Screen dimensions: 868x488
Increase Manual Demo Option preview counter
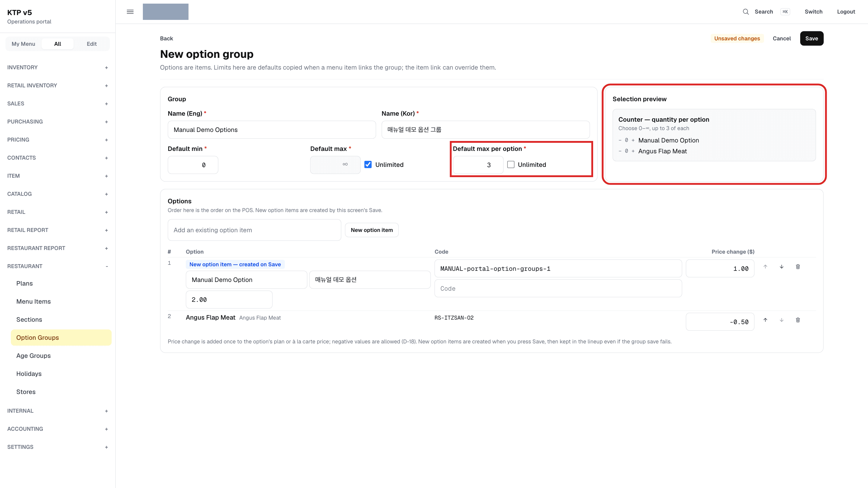point(633,140)
